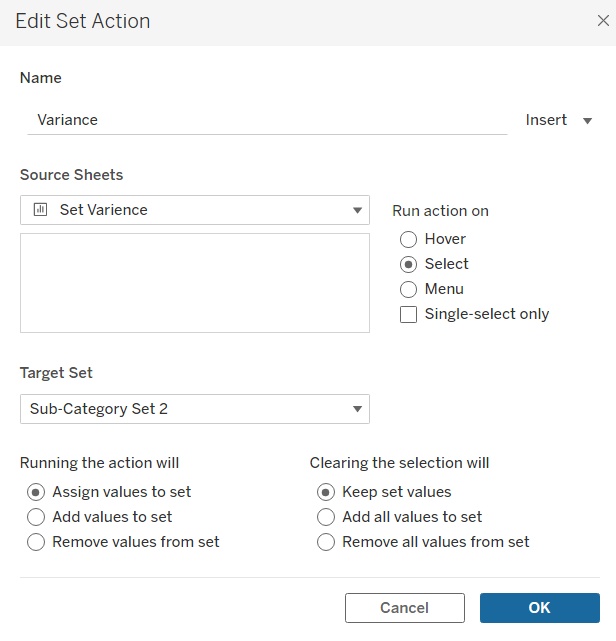The width and height of the screenshot is (616, 641).
Task: Select the Hover radio button
Action: point(408,239)
